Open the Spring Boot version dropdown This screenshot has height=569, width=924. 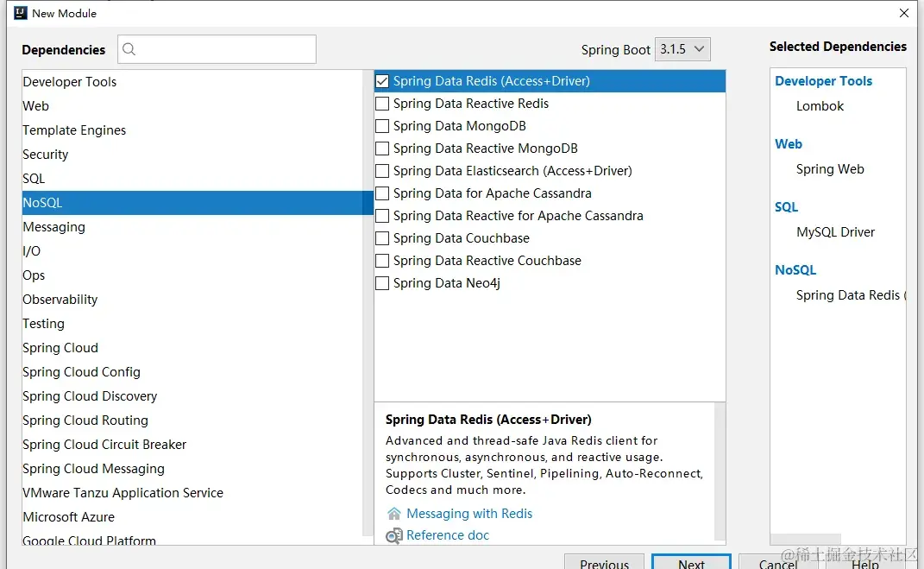tap(682, 49)
